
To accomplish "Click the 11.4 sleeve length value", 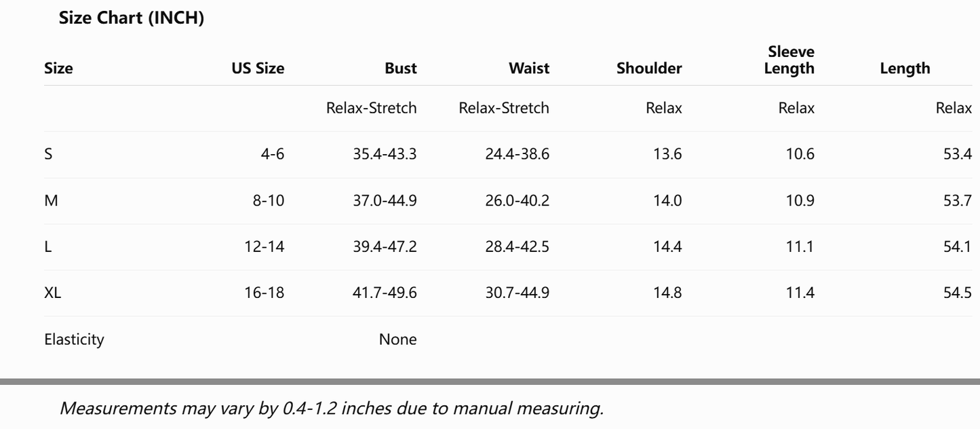I will [x=800, y=293].
